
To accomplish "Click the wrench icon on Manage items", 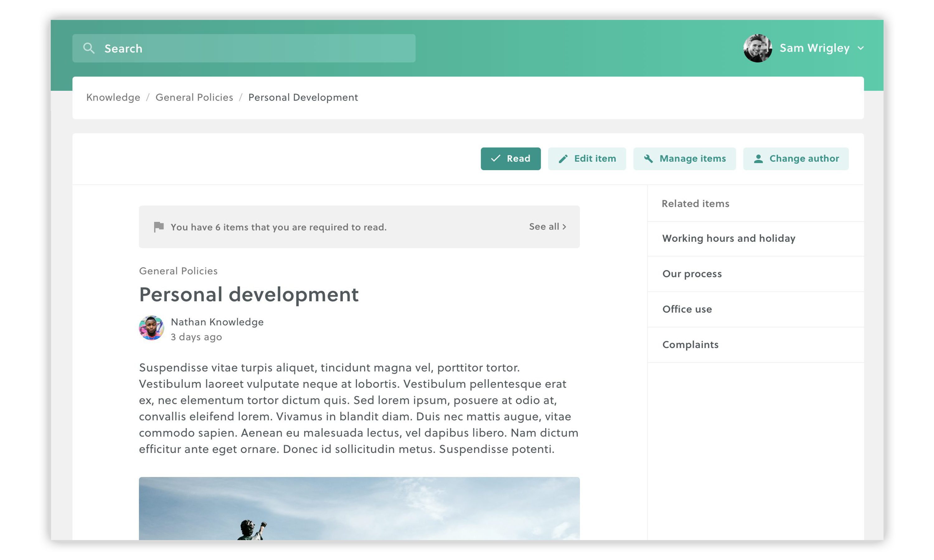I will coord(648,158).
